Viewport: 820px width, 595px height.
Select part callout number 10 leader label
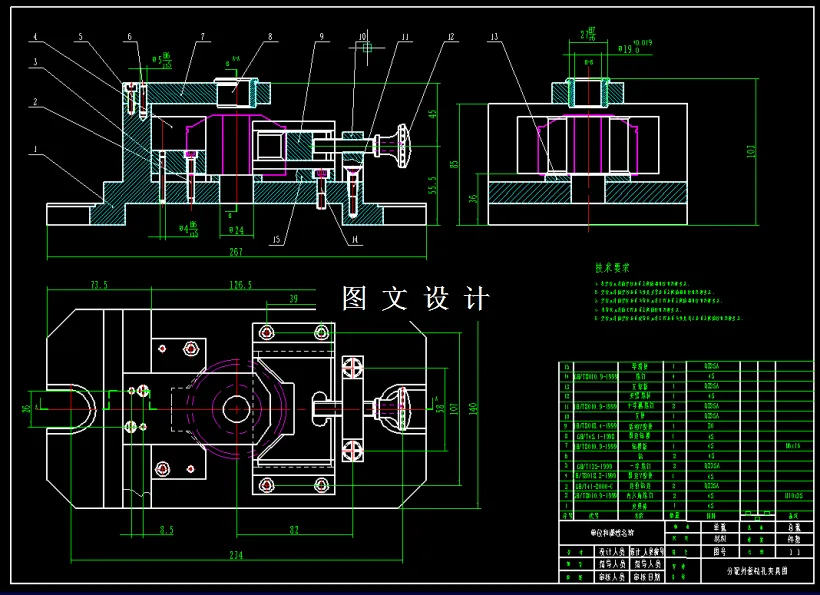362,37
